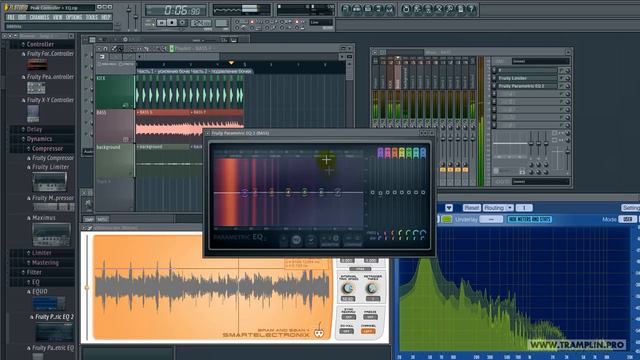Viewport: 640px width, 360px height.
Task: Toggle FREEZE on the oscilloscope plugin
Action: point(371,317)
